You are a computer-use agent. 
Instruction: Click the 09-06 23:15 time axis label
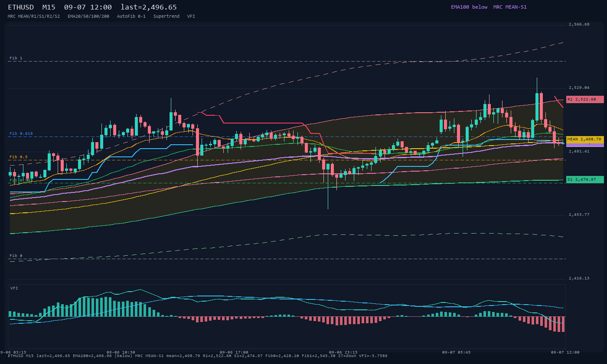pos(343,352)
